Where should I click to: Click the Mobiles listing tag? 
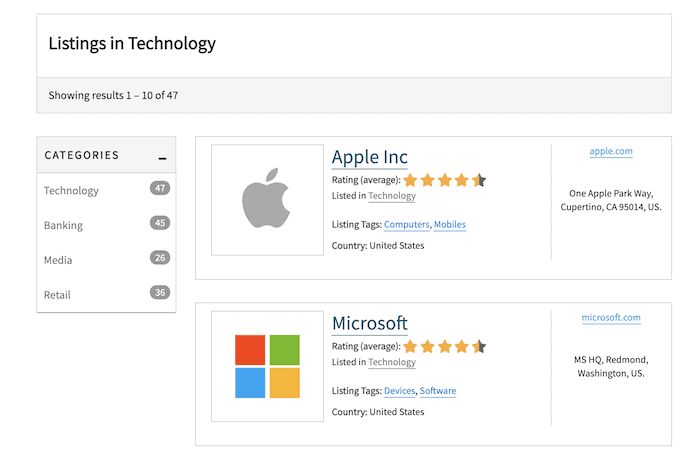pos(450,225)
